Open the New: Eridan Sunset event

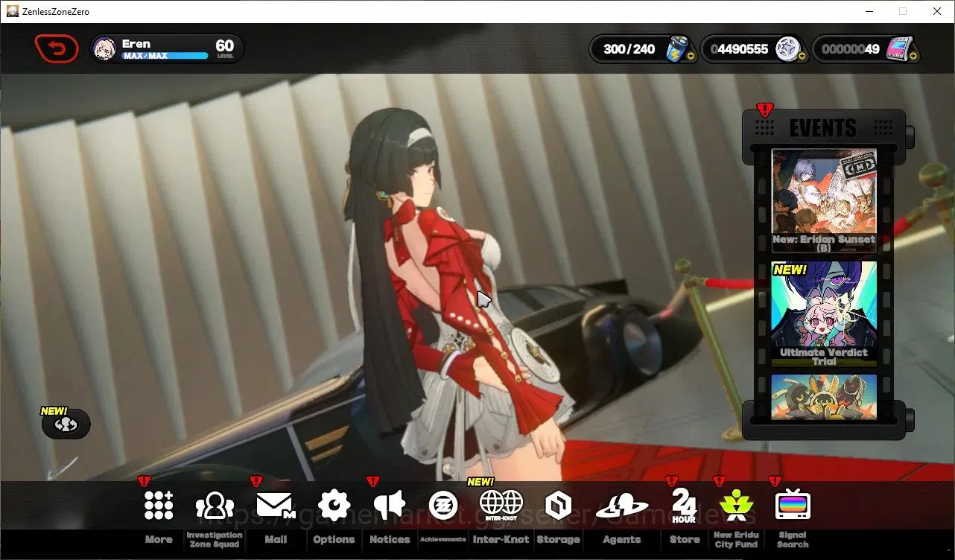coord(824,201)
